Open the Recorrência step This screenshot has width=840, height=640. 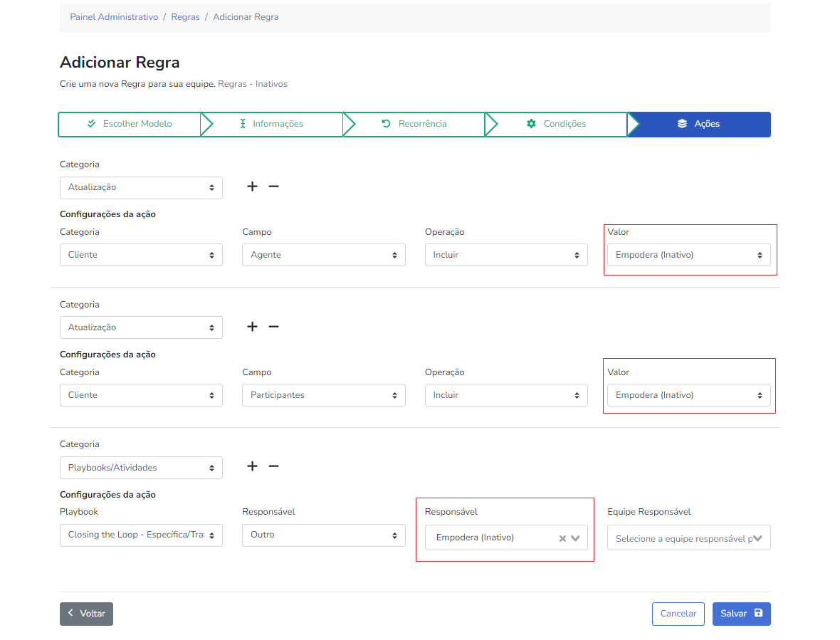click(x=414, y=124)
